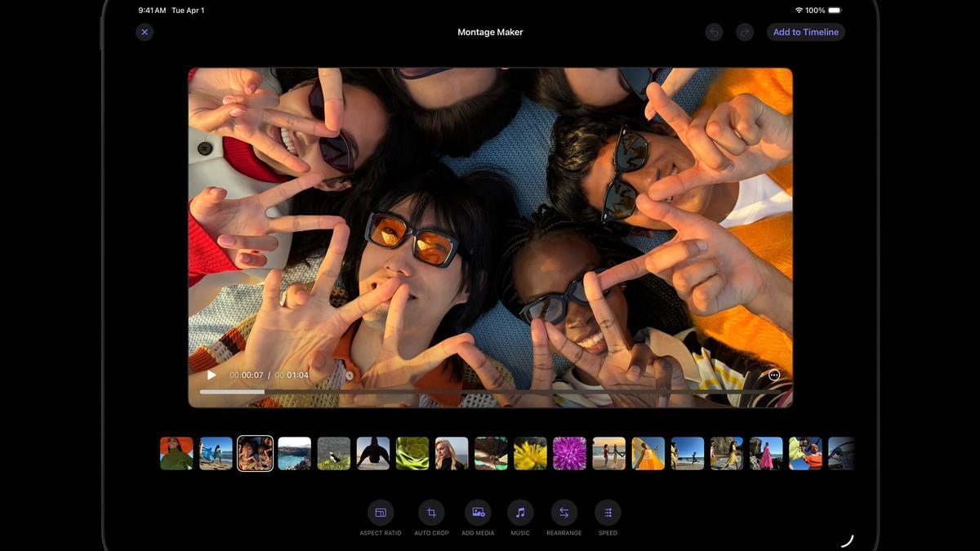Undo the last montage edit
Viewport: 980px width, 551px height.
pos(714,32)
